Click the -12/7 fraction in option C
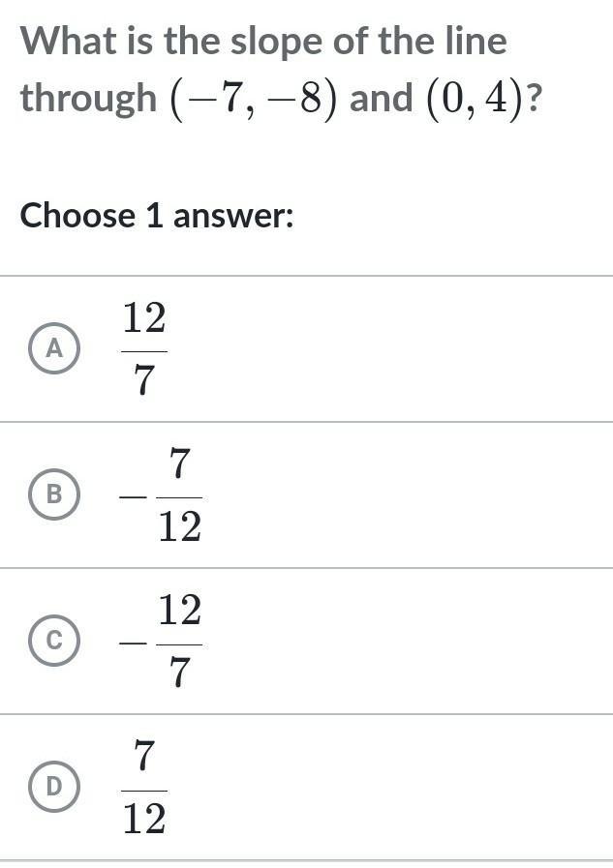The height and width of the screenshot is (868, 613). (x=161, y=641)
